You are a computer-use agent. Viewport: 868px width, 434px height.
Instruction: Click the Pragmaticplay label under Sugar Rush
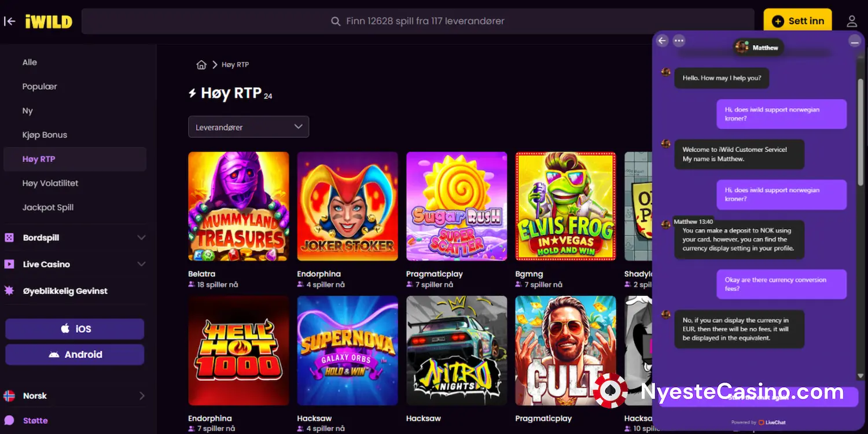click(x=435, y=274)
